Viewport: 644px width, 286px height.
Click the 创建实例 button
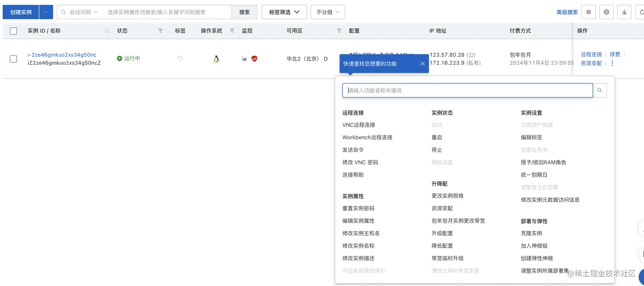click(x=21, y=12)
